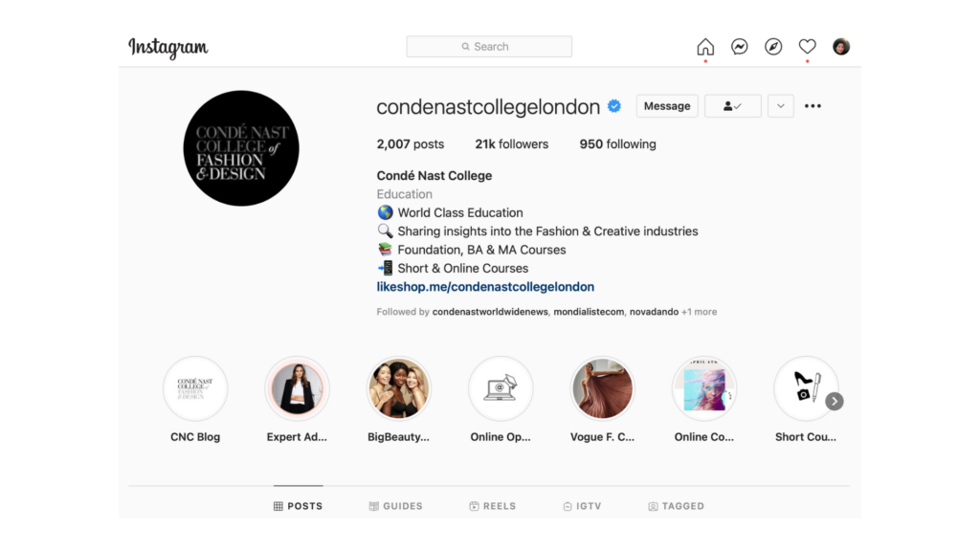This screenshot has width=980, height=551.
Task: Open the activity heart icon
Action: [807, 47]
